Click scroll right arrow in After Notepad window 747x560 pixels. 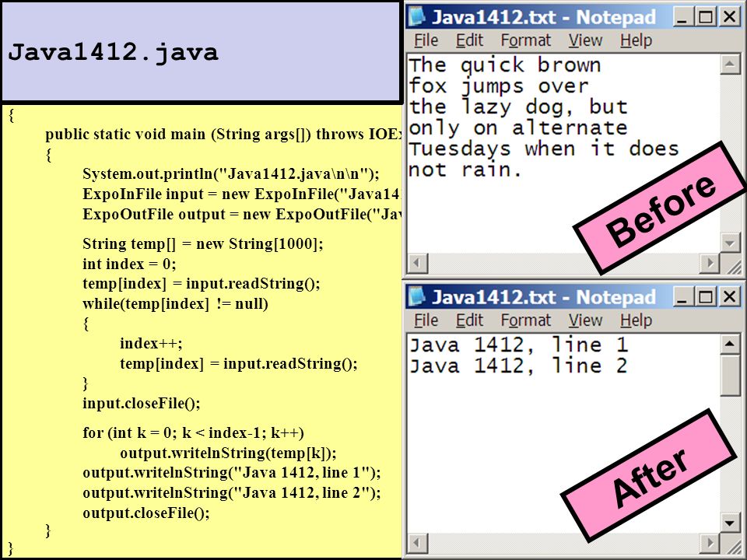pyautogui.click(x=710, y=543)
